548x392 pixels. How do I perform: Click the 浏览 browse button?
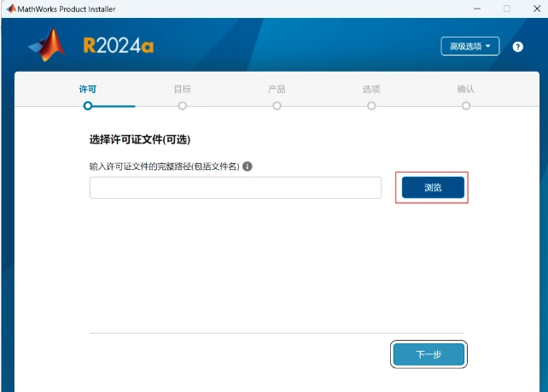[433, 187]
